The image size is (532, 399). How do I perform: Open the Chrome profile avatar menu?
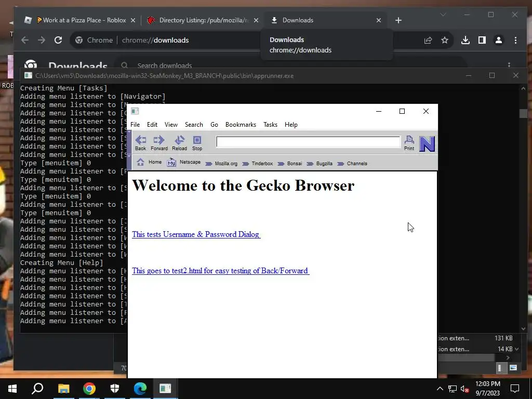[499, 41]
